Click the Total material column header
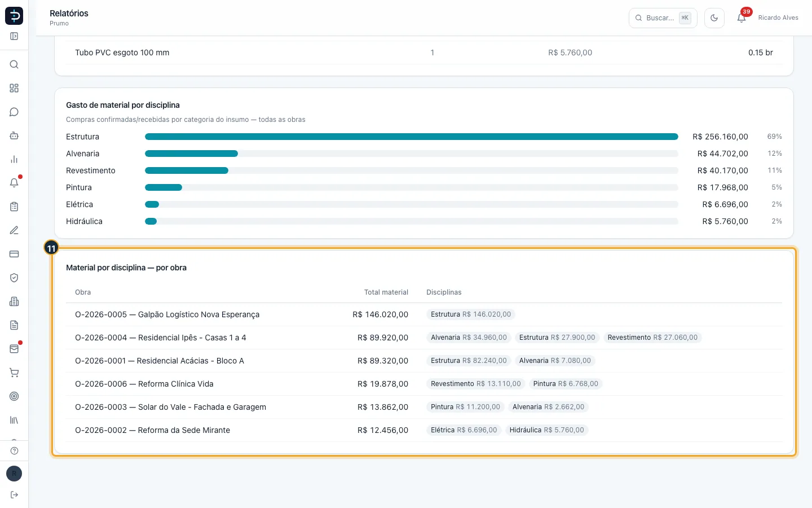Image resolution: width=812 pixels, height=508 pixels. coord(386,292)
